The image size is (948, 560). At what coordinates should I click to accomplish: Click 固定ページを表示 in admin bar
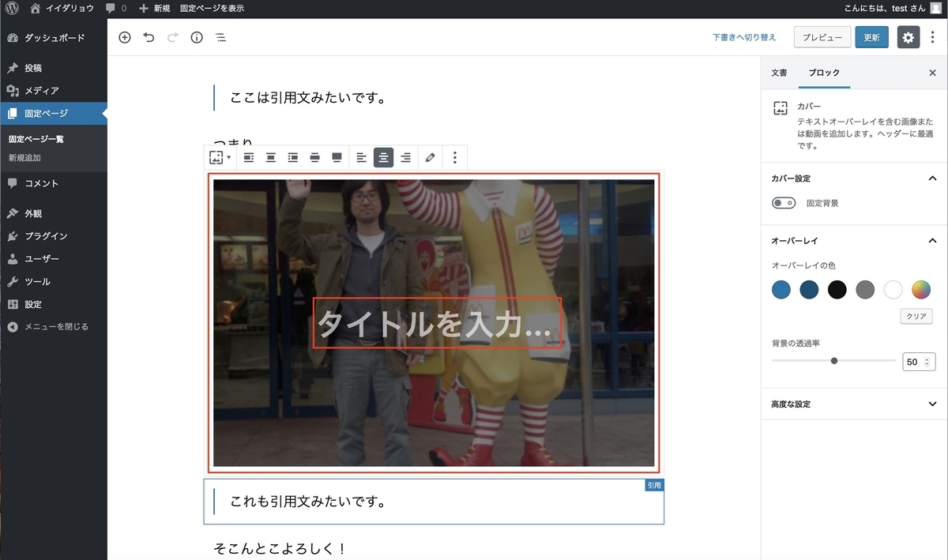pos(212,8)
